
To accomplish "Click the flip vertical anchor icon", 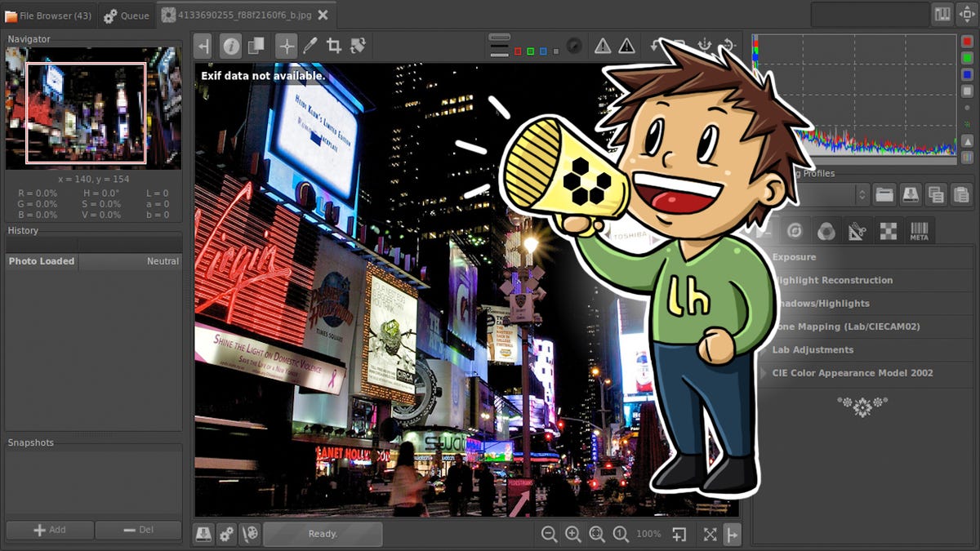I will 703,46.
